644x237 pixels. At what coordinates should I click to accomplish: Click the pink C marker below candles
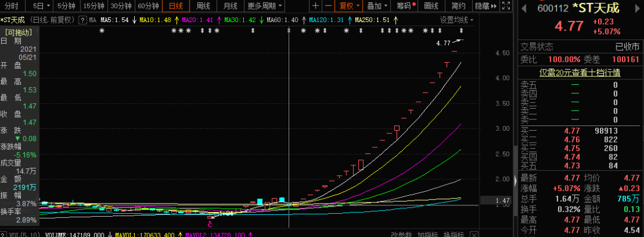tap(210, 224)
